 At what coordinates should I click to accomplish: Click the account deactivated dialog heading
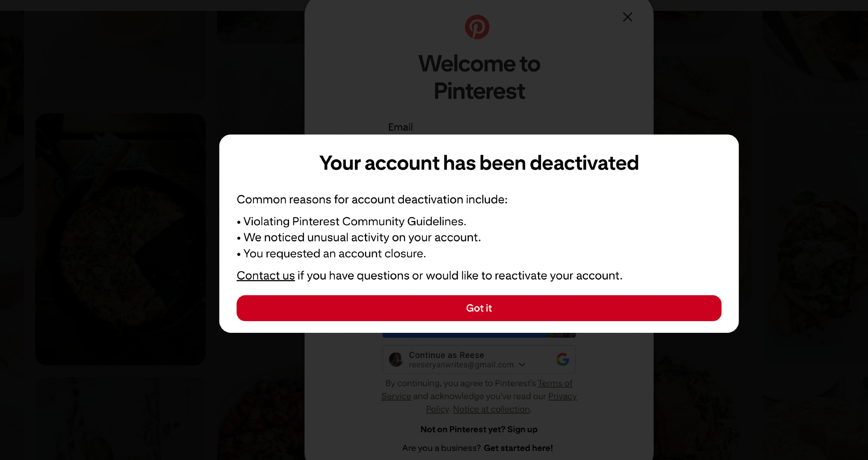479,163
